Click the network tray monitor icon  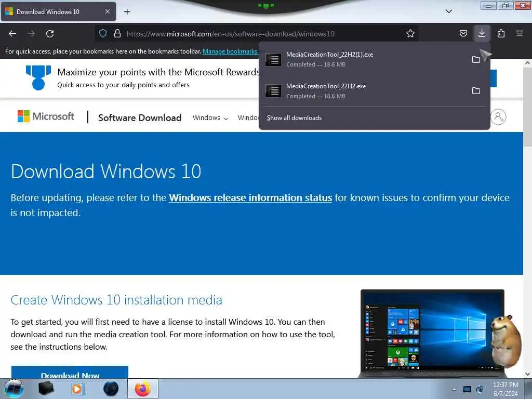tap(467, 389)
